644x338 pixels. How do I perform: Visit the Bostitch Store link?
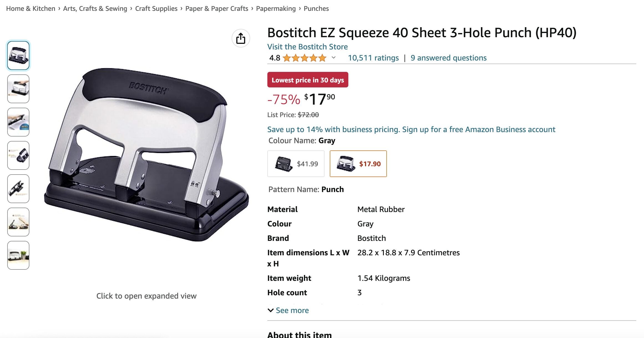point(308,47)
